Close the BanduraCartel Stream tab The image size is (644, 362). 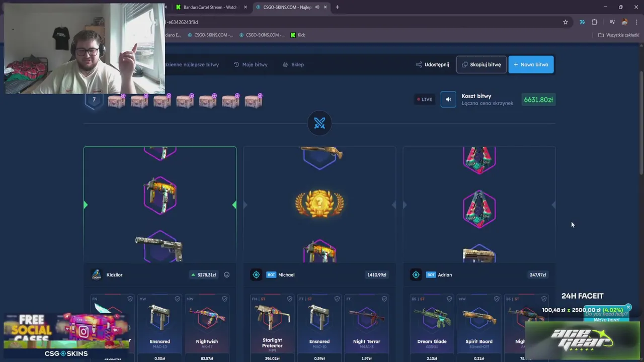[245, 7]
